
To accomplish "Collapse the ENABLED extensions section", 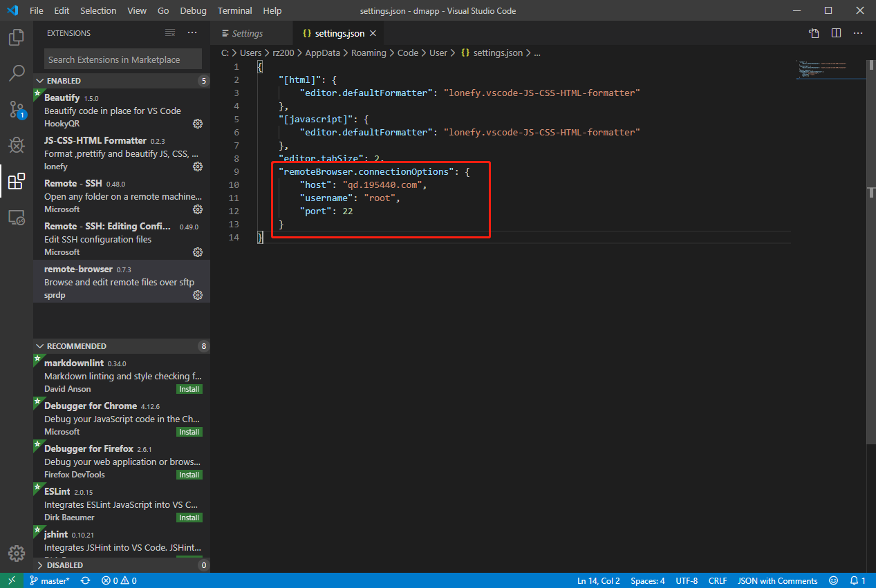I will click(x=121, y=81).
